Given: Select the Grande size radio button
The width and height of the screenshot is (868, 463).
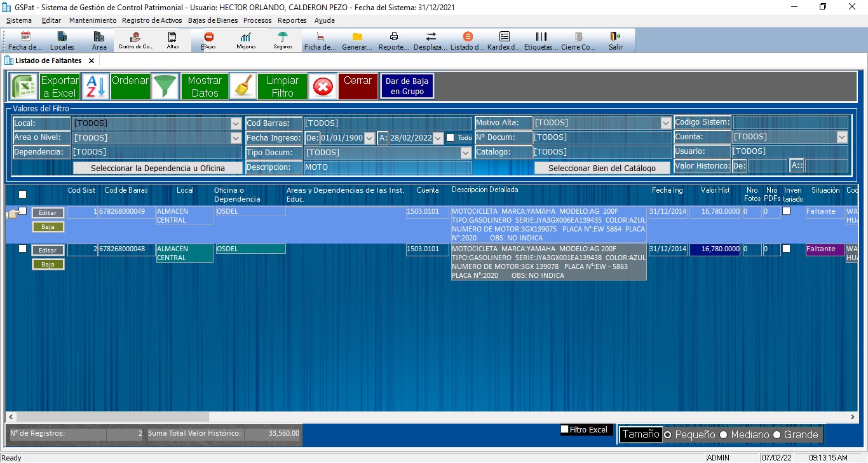Looking at the screenshot, I should (776, 434).
